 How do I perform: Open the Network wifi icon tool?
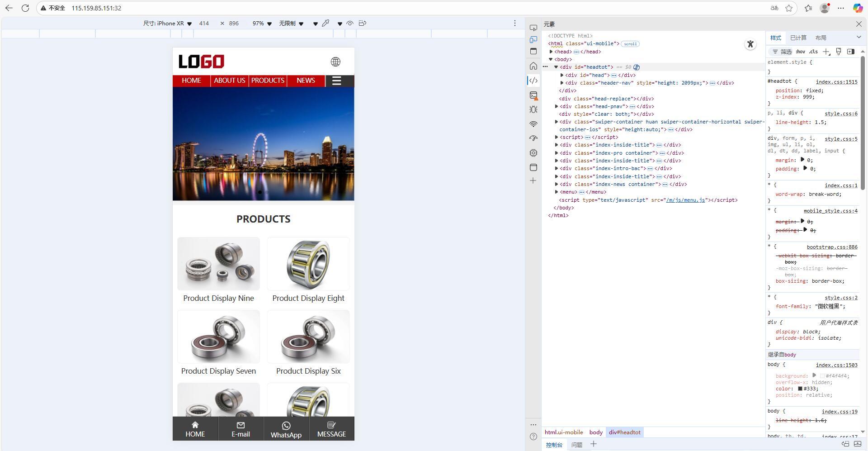pyautogui.click(x=533, y=124)
